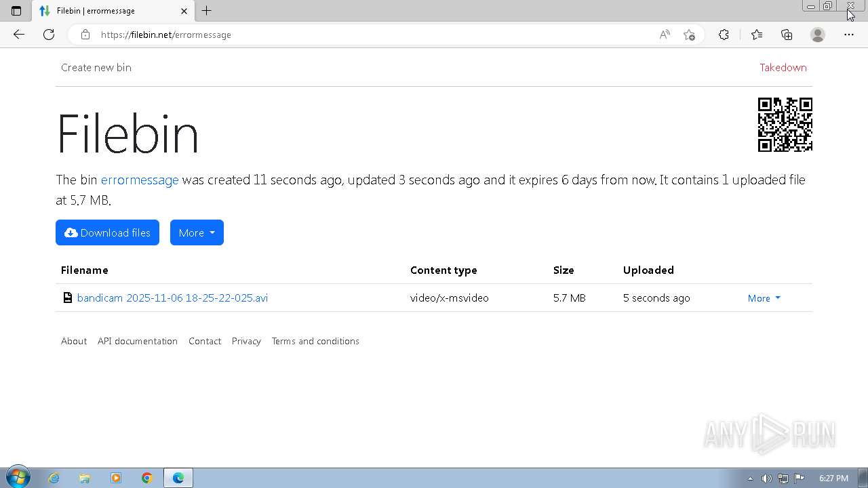Viewport: 868px width, 488px height.
Task: Click the 6:27 PM taskbar clock
Action: (x=833, y=479)
